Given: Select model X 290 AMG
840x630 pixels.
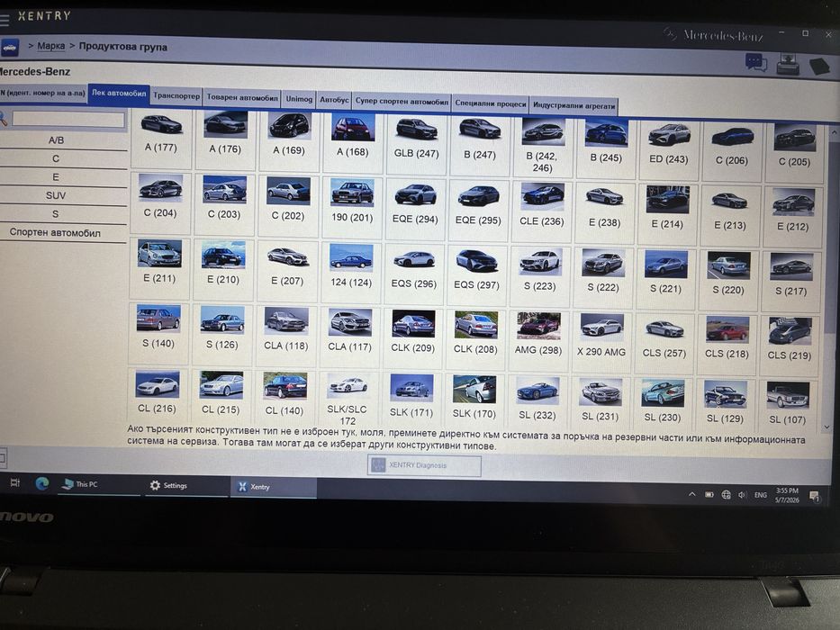Looking at the screenshot, I should point(601,341).
